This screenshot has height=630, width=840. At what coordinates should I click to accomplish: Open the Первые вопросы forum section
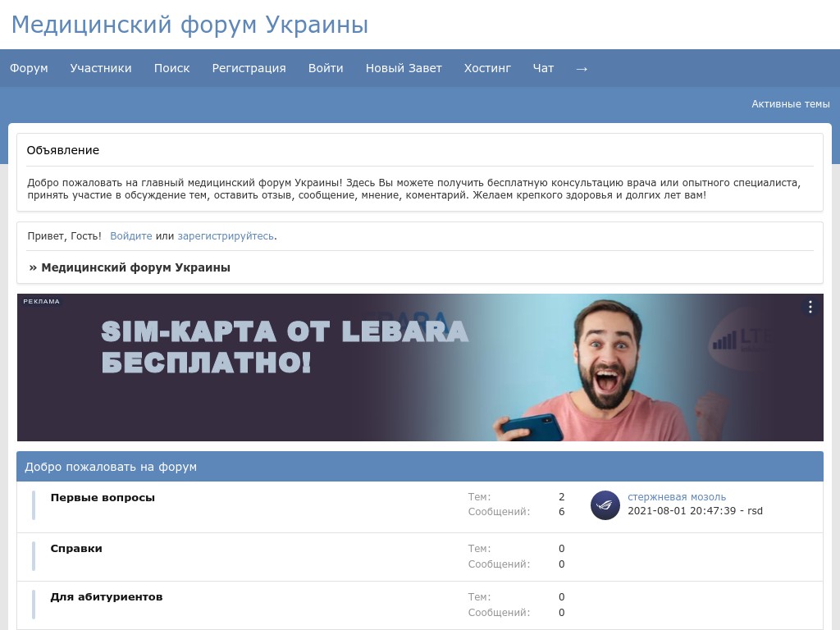[103, 497]
